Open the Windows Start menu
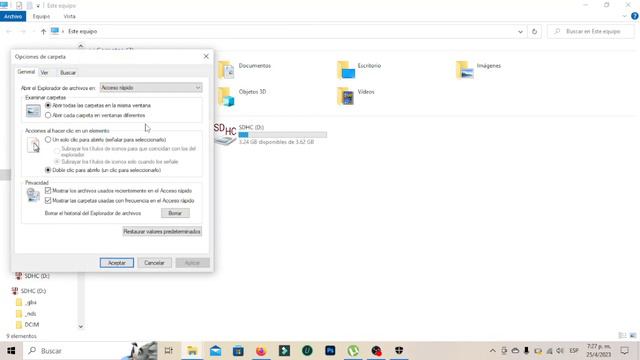Image resolution: width=640 pixels, height=360 pixels. 11,351
